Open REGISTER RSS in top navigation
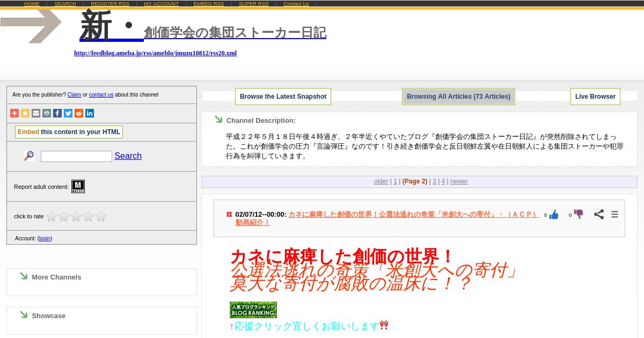The height and width of the screenshot is (338, 644). click(110, 3)
